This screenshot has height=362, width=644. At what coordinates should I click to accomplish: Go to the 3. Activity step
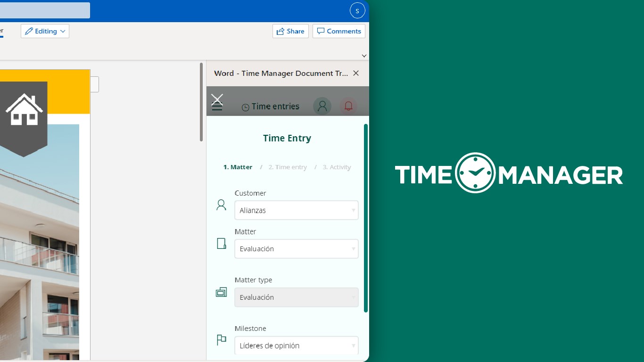tap(337, 167)
